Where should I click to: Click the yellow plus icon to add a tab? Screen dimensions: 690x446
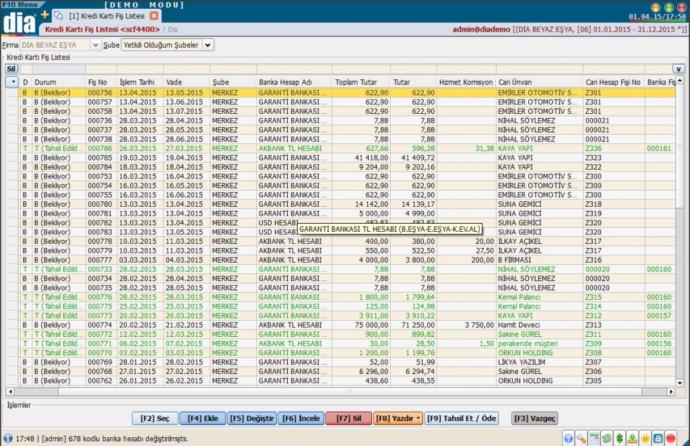click(45, 15)
